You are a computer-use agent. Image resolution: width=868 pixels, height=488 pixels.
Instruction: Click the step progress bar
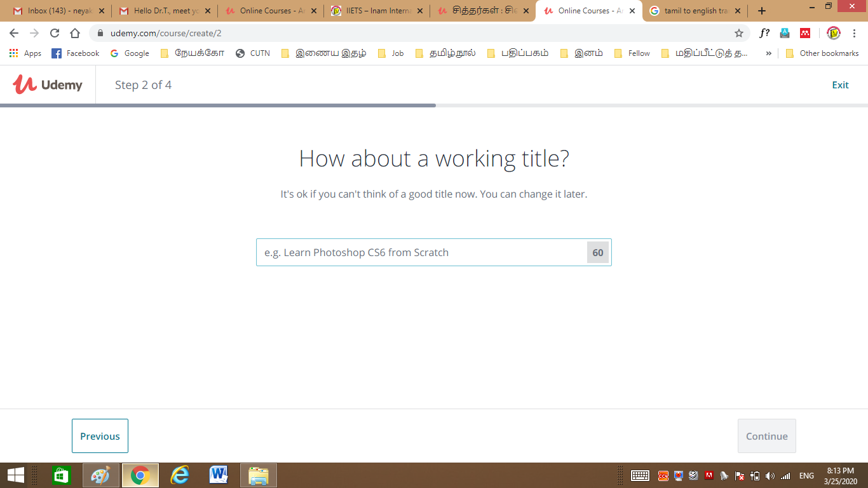(434, 105)
